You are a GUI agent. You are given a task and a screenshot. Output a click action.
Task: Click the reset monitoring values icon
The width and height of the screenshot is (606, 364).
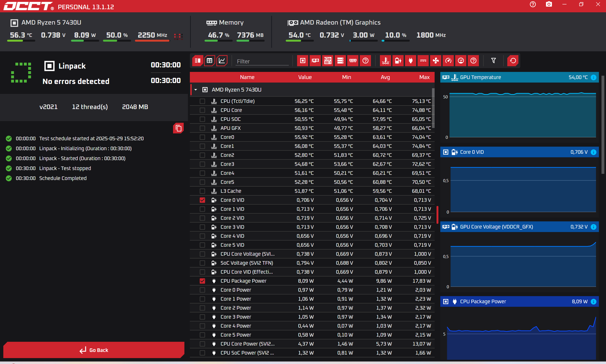point(513,61)
